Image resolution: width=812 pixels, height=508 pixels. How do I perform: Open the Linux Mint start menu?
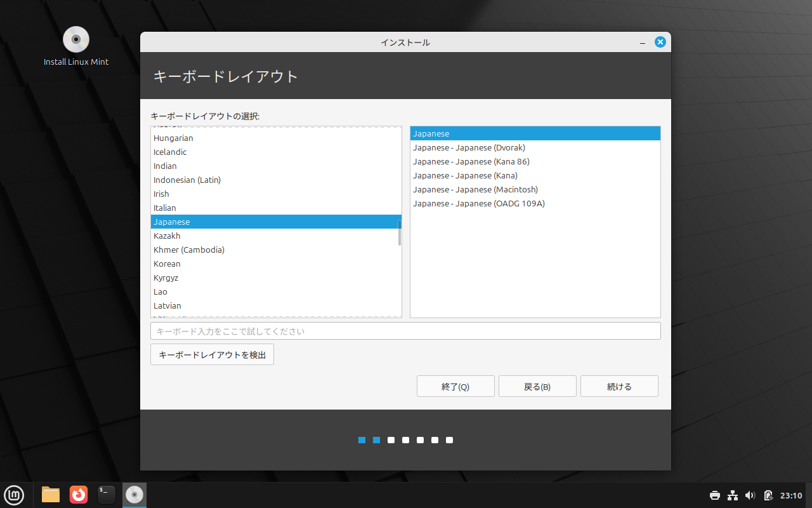pos(14,495)
